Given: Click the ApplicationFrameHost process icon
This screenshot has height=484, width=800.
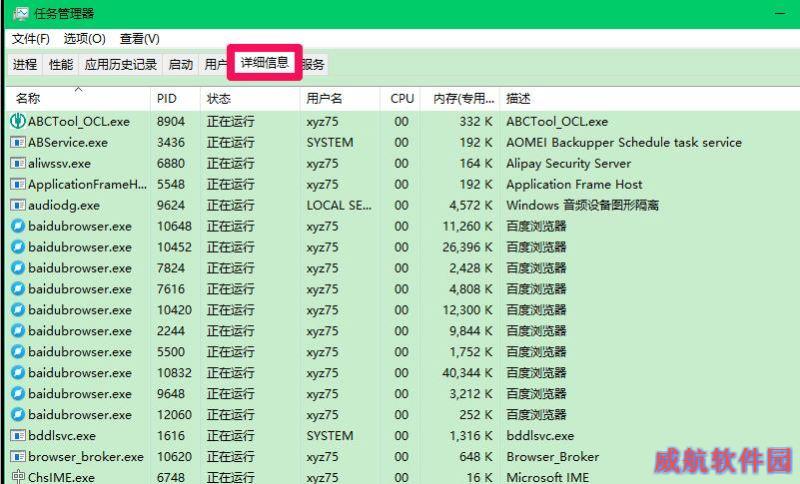Looking at the screenshot, I should click(x=18, y=184).
